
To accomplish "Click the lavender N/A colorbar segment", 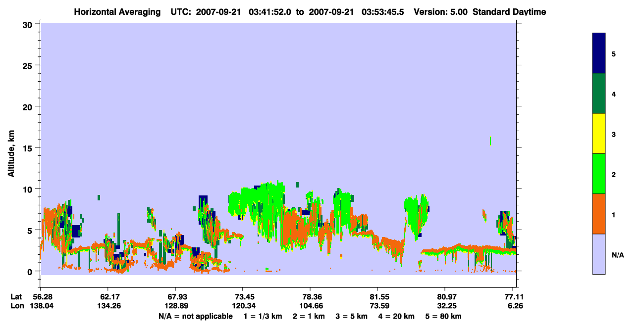I will (x=599, y=254).
